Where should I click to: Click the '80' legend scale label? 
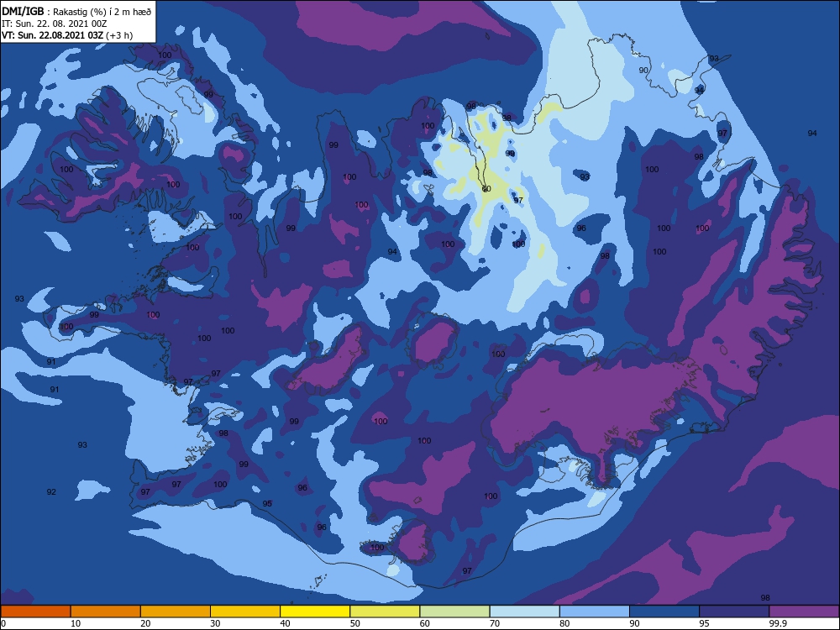(x=564, y=623)
